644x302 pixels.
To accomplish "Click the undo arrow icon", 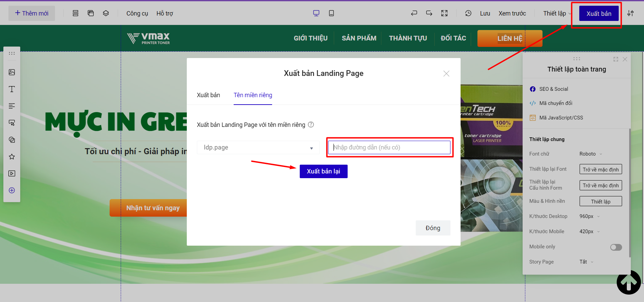I will click(x=414, y=13).
